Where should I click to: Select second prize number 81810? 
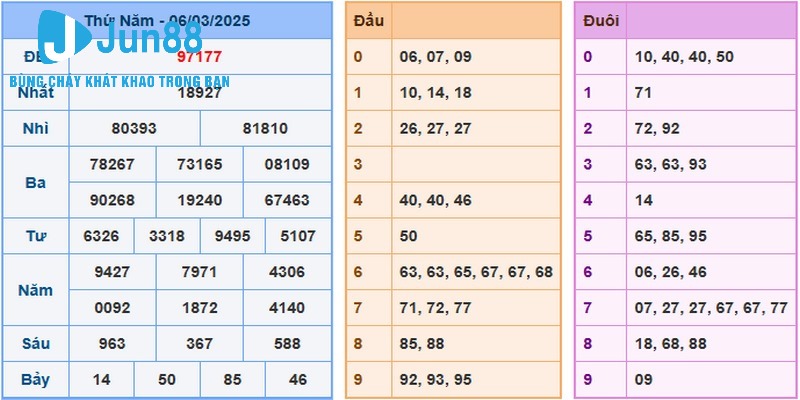(265, 128)
